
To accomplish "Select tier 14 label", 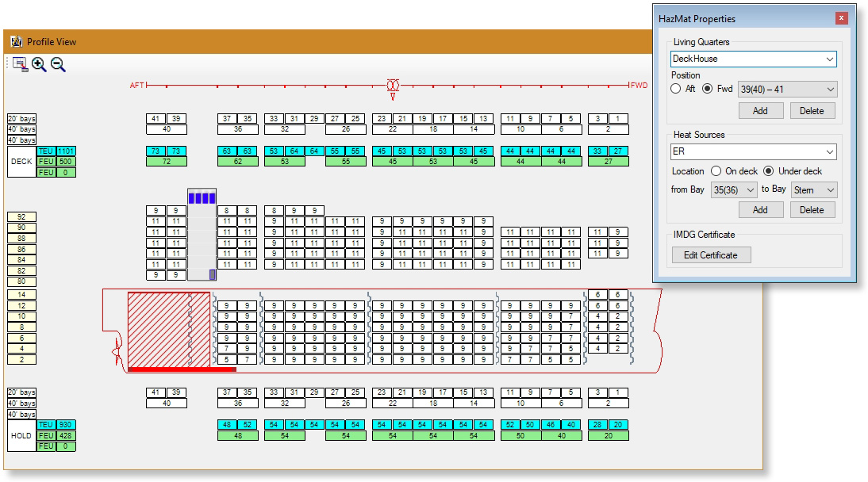I will tap(21, 295).
